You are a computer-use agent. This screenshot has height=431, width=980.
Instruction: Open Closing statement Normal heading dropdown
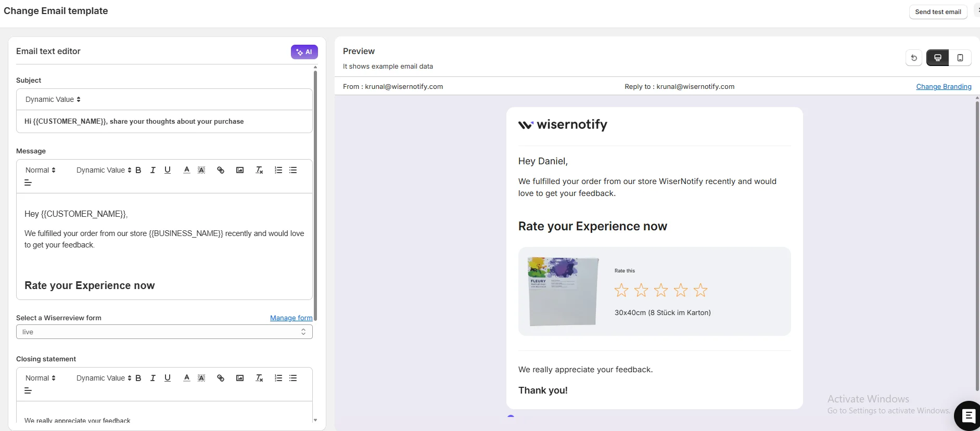41,378
